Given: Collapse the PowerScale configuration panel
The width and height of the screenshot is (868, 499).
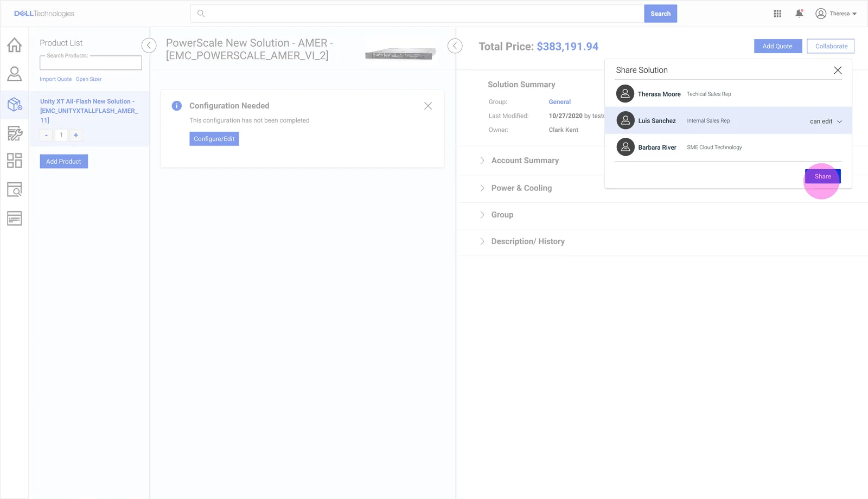Looking at the screenshot, I should (x=455, y=46).
